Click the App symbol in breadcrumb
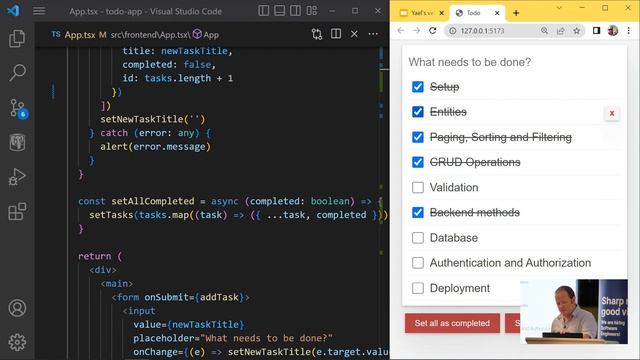640x360 pixels. [x=206, y=35]
